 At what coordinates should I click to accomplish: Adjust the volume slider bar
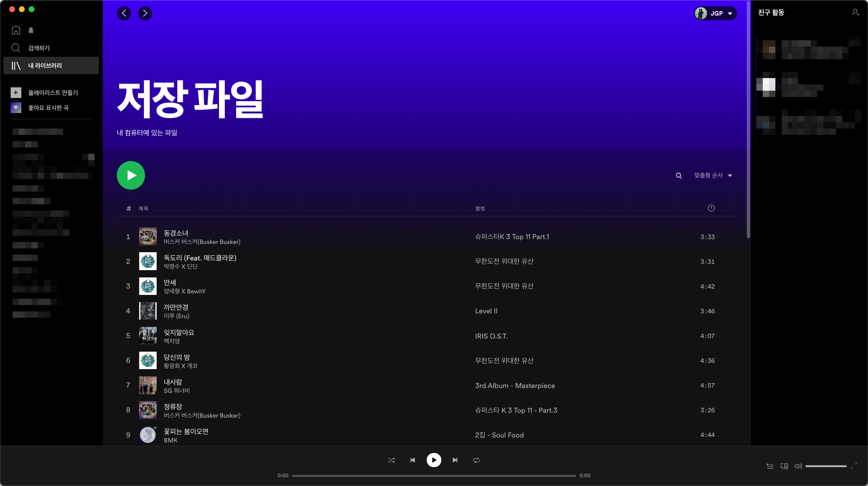pos(826,466)
